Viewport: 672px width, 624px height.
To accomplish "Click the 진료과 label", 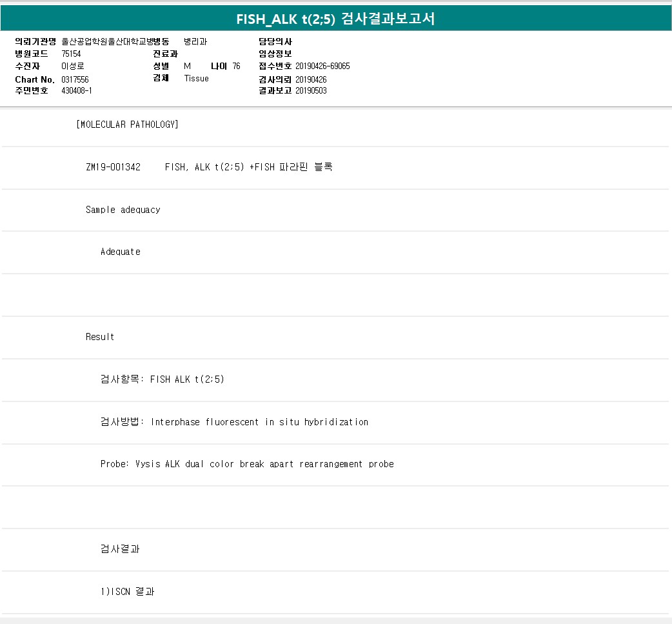I will 166,54.
